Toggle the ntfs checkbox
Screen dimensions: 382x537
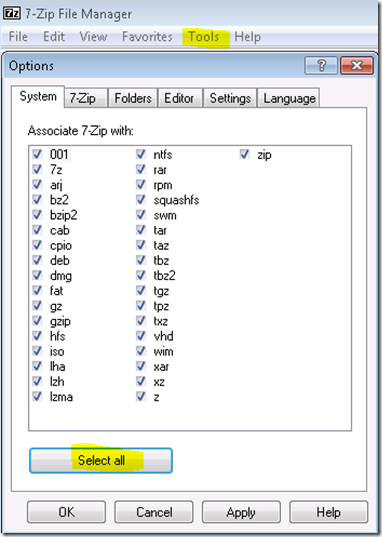pyautogui.click(x=141, y=154)
